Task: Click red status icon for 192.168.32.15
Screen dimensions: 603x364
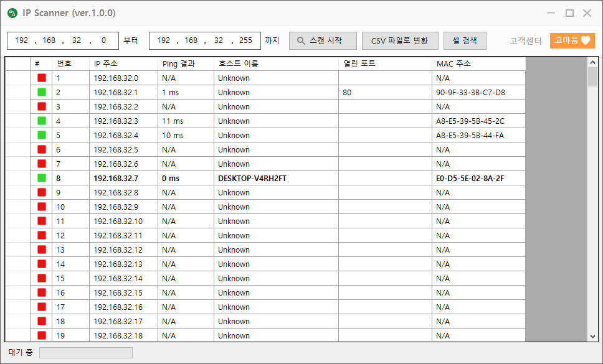Action: [x=42, y=292]
